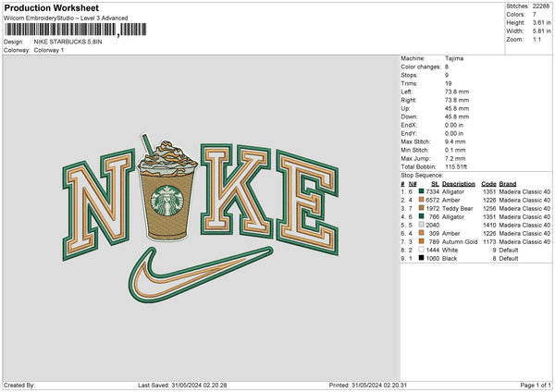Choose the Amber swatch with 309 stitches
The width and height of the screenshot is (555, 392).
[421, 233]
